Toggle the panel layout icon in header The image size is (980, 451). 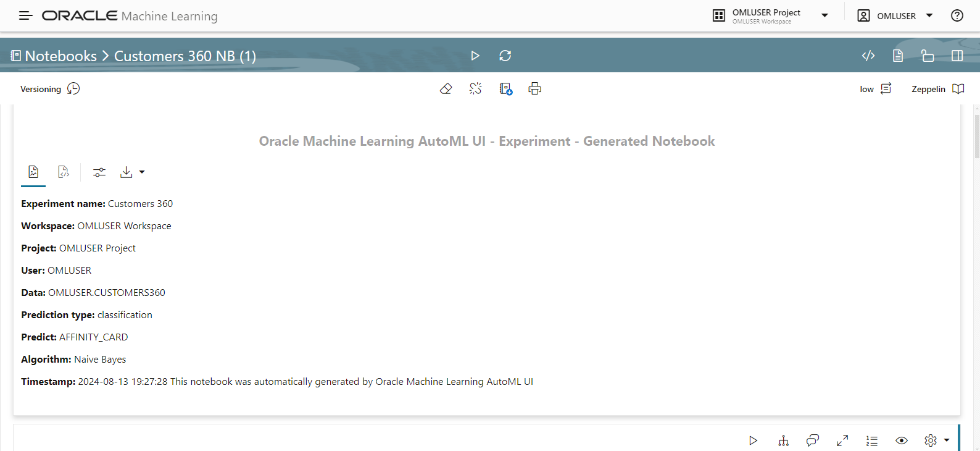coord(957,56)
